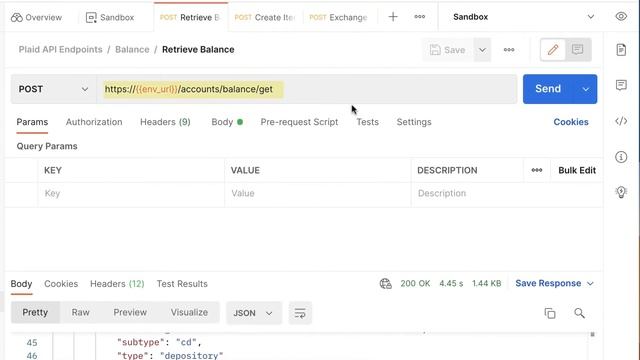The width and height of the screenshot is (640, 360).
Task: Expand the Sandbox environment selector
Action: click(x=524, y=17)
